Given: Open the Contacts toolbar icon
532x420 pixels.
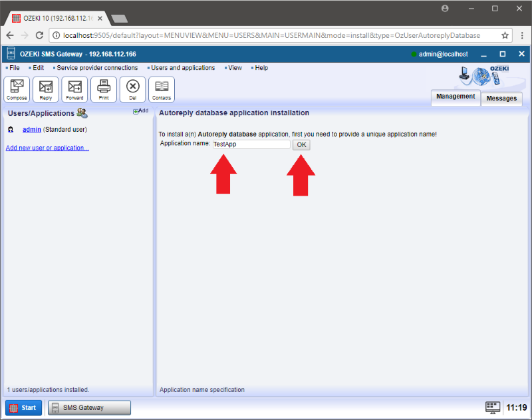Looking at the screenshot, I should point(162,89).
